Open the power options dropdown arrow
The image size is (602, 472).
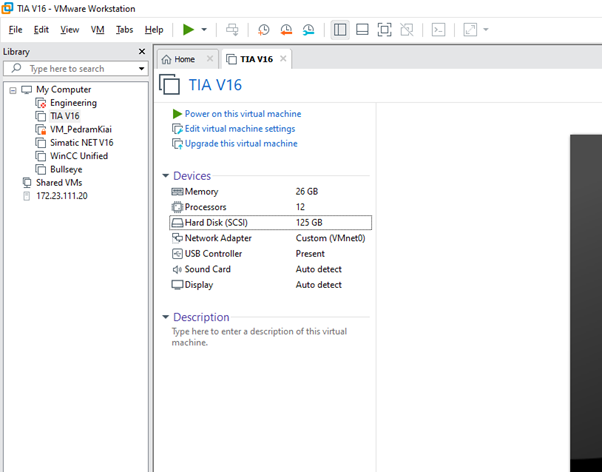(204, 30)
